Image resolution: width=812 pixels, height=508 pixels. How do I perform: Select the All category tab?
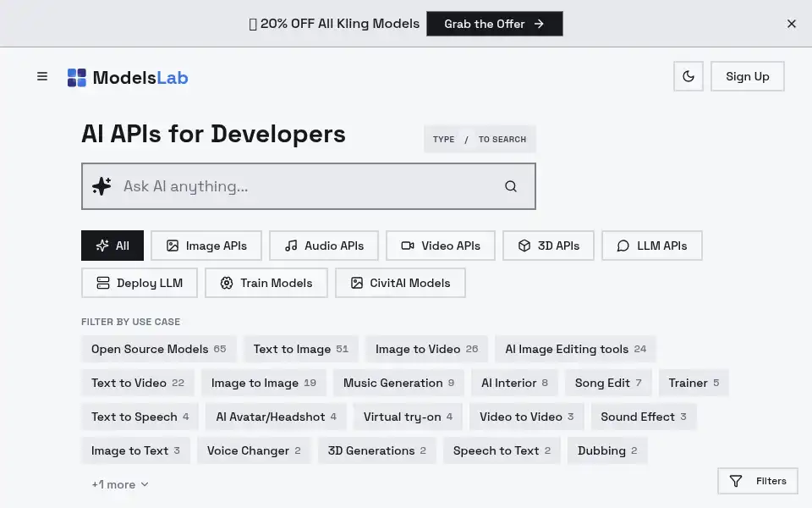[x=112, y=246]
